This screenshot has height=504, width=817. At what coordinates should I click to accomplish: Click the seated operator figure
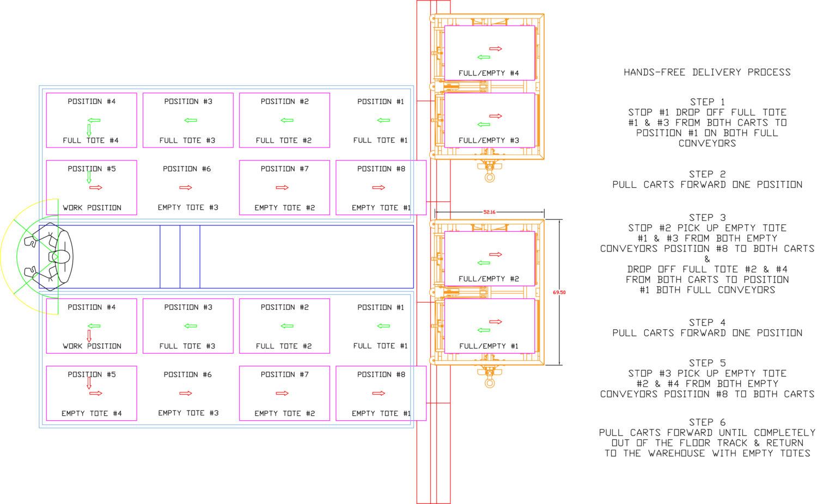[x=52, y=256]
